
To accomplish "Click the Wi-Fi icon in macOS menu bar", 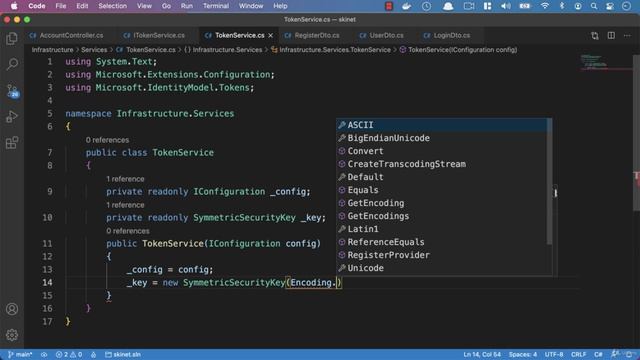I will tap(544, 6).
